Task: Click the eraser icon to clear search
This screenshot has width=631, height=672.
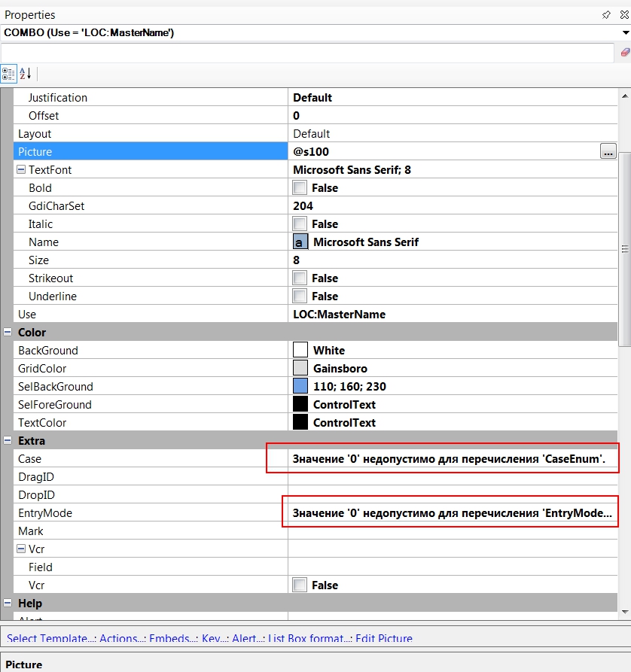Action: 624,52
